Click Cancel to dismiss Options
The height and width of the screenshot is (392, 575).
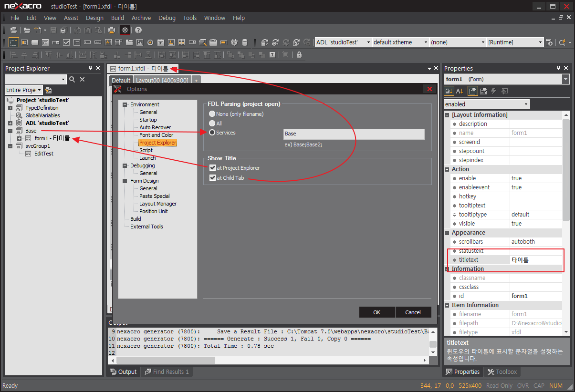tap(413, 312)
